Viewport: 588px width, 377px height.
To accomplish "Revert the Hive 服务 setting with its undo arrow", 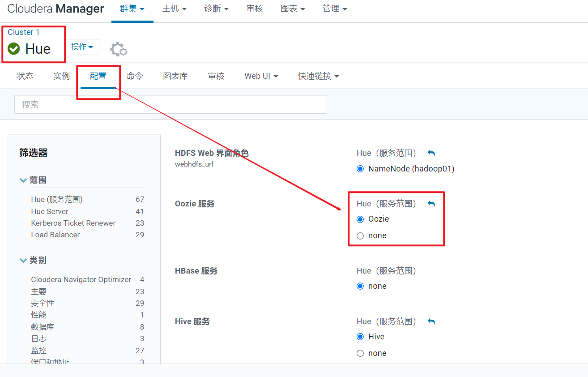I will click(431, 321).
